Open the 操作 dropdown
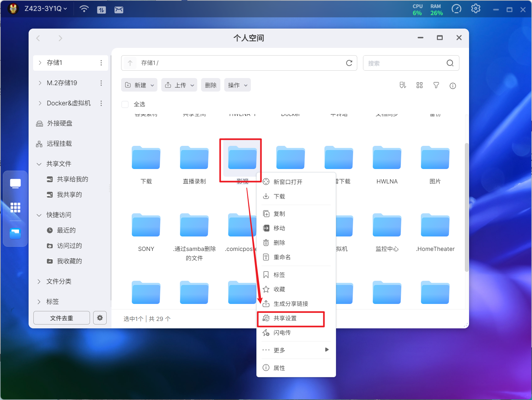532x400 pixels. [x=237, y=85]
